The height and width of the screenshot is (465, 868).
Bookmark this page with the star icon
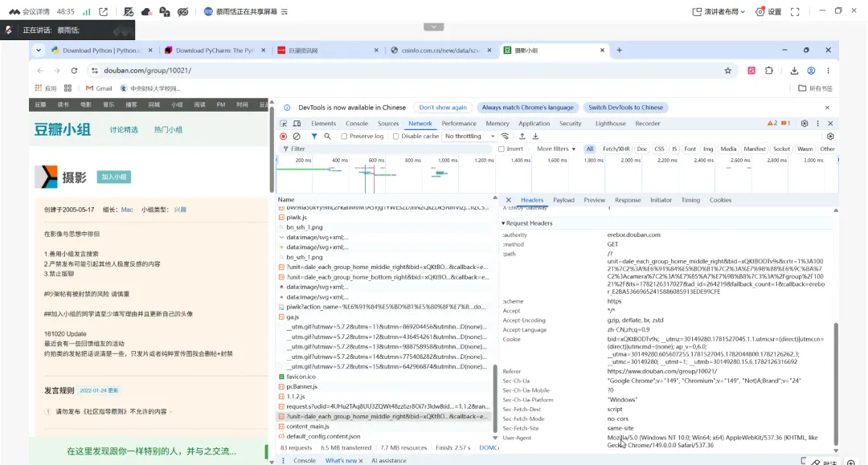[728, 70]
